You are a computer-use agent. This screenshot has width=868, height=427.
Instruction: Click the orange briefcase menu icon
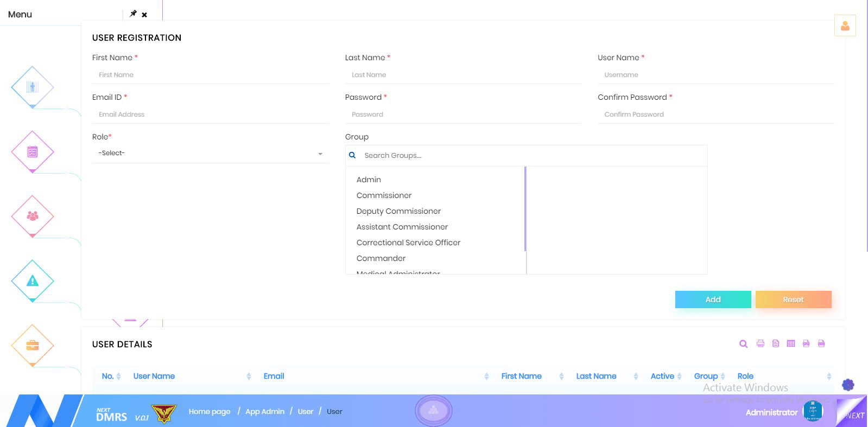pos(33,345)
